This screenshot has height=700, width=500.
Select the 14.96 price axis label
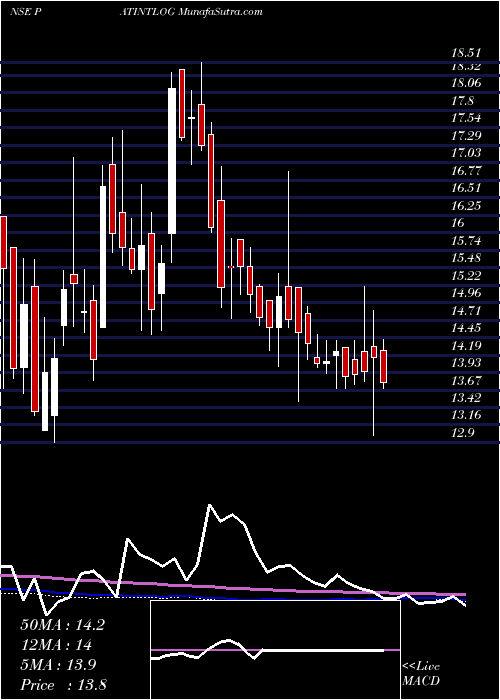coord(466,293)
